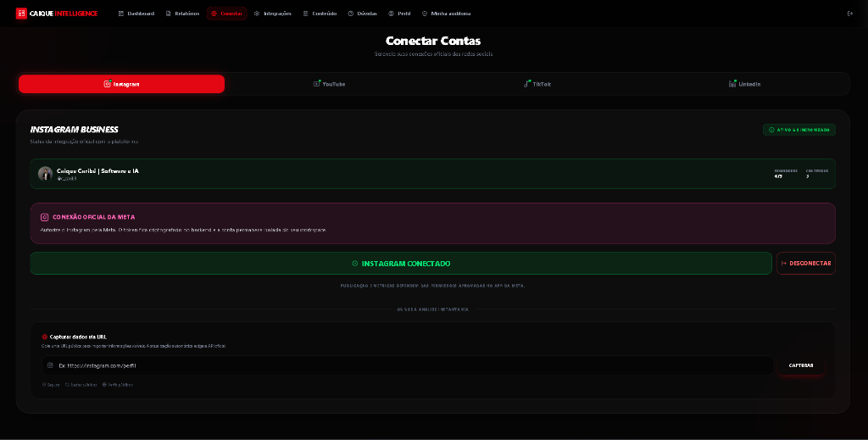Screen dimensions: 868x440
Task: Open the Conteúdo section
Action: tap(320, 14)
